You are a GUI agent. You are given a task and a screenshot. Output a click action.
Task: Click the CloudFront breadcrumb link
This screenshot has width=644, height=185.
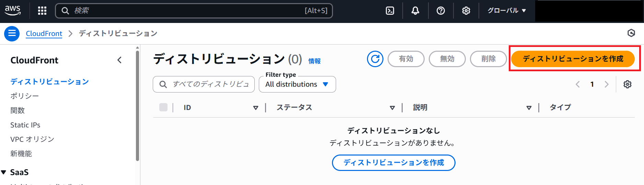tap(44, 34)
